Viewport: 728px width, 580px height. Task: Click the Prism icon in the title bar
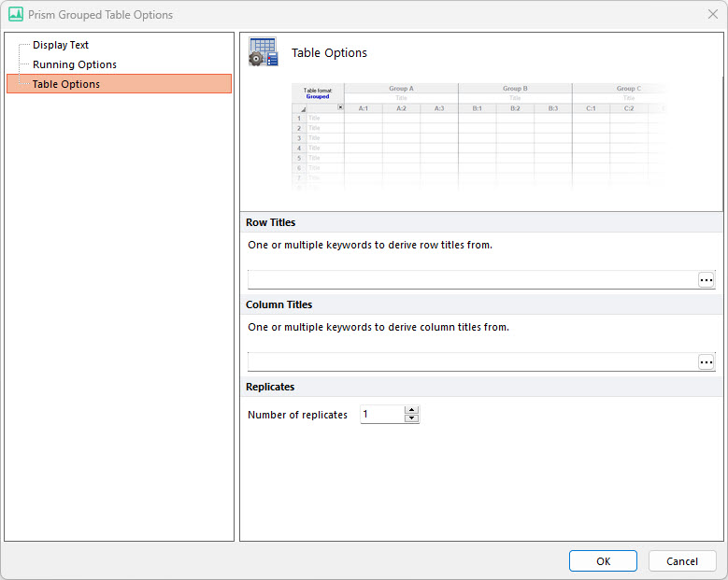[15, 15]
